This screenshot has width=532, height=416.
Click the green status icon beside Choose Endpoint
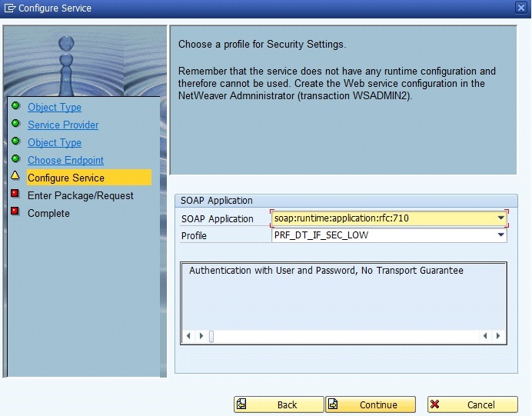click(15, 159)
